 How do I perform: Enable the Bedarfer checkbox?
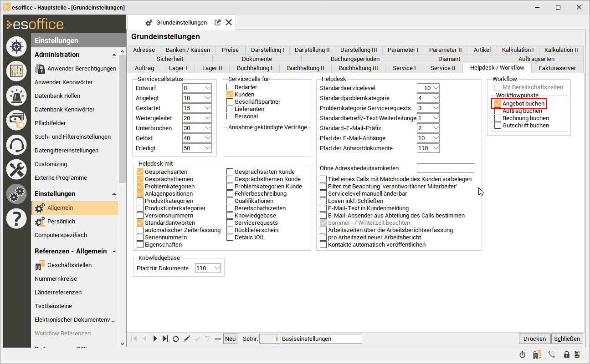230,87
